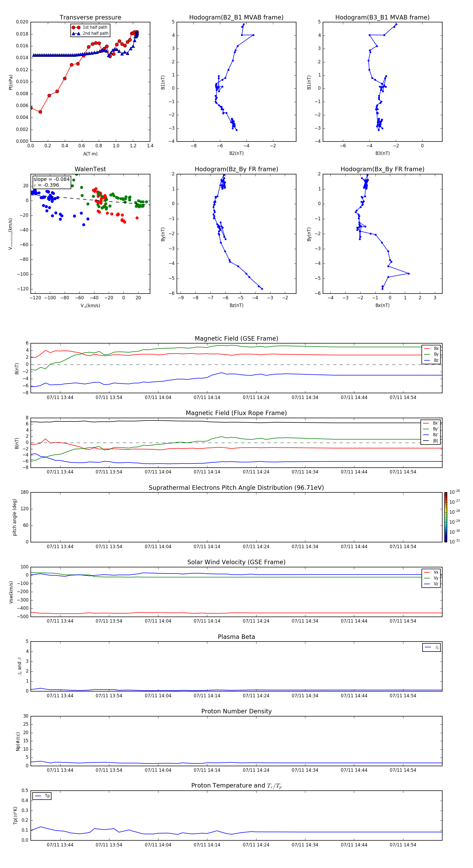Click the Vsw(km/s) axis label
This screenshot has height=868, width=473.
(x=11, y=592)
